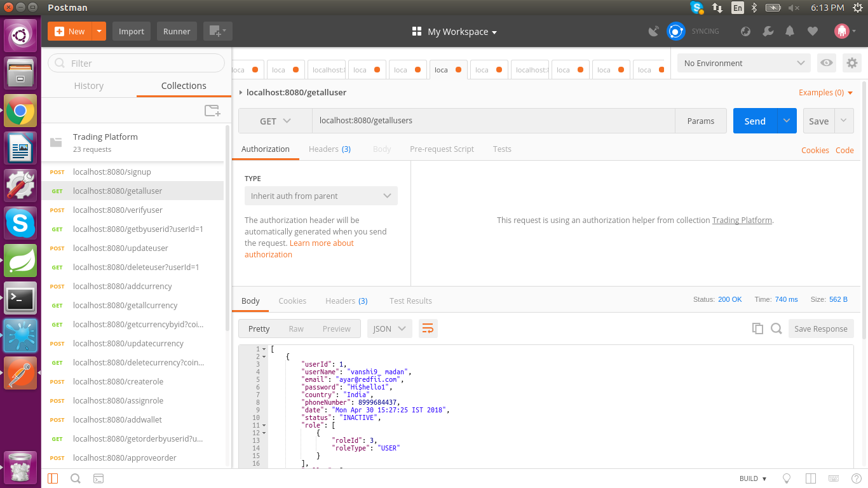868x488 pixels.
Task: Open the Pre-request Script tab
Action: [442, 149]
